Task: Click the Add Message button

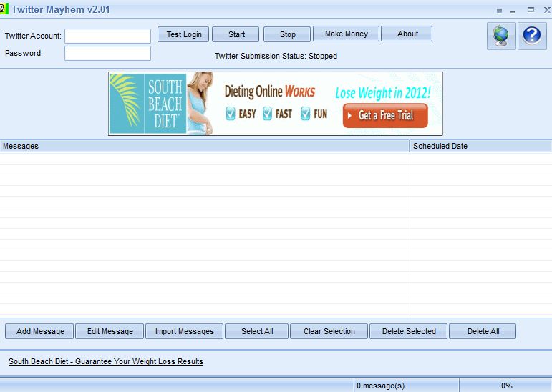Action: click(x=39, y=331)
